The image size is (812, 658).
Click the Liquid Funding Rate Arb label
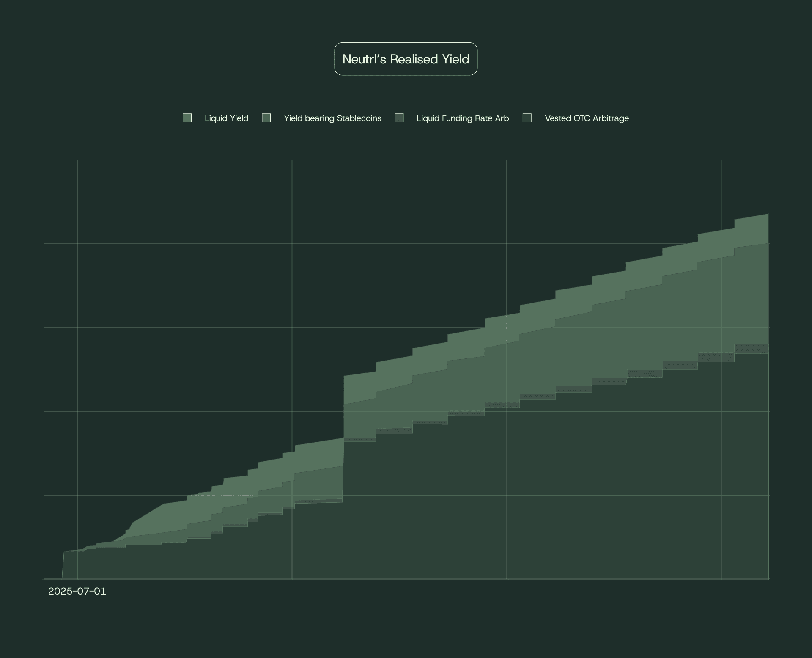click(x=463, y=118)
